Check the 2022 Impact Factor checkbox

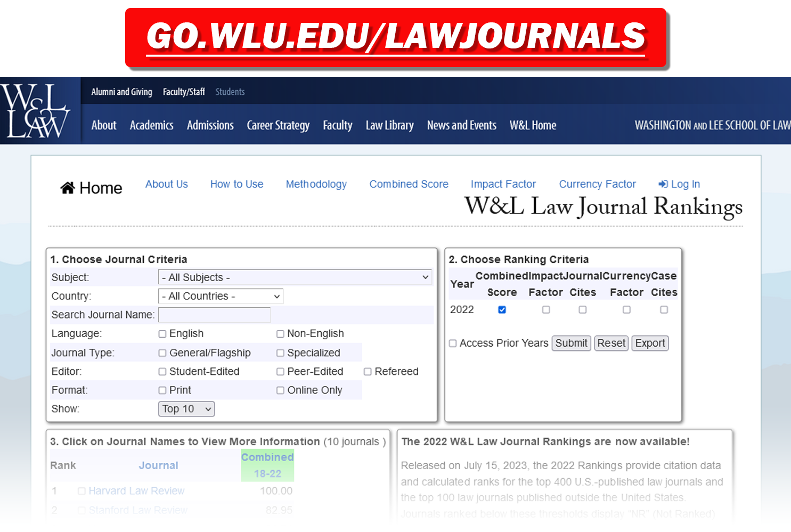(546, 310)
